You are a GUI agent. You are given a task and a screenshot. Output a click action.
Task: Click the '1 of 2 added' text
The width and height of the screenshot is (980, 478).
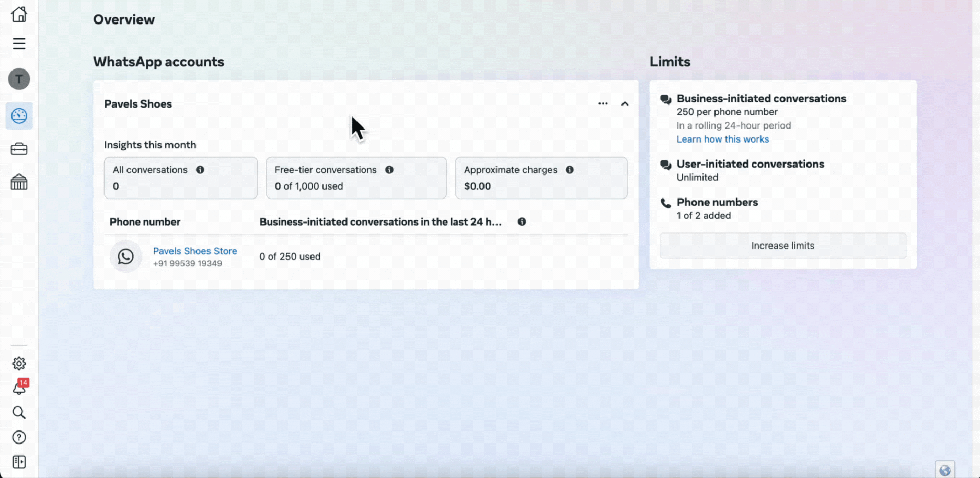pyautogui.click(x=704, y=216)
